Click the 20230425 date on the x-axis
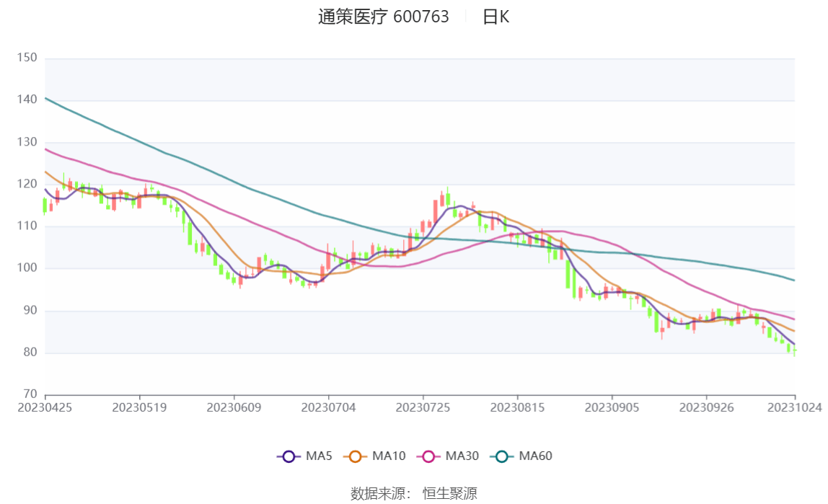 pyautogui.click(x=45, y=407)
